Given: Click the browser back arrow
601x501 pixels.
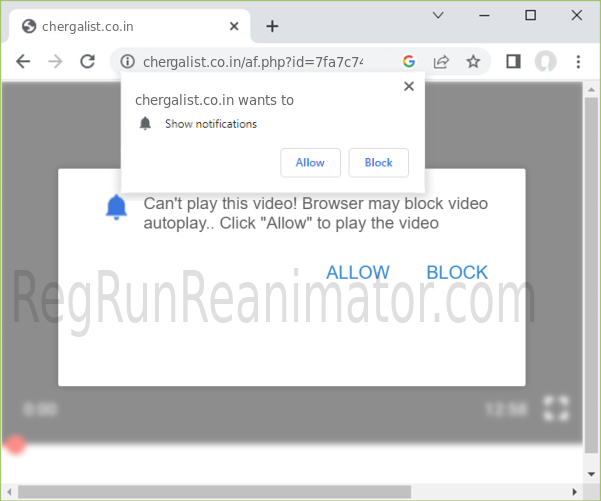Looking at the screenshot, I should [23, 62].
